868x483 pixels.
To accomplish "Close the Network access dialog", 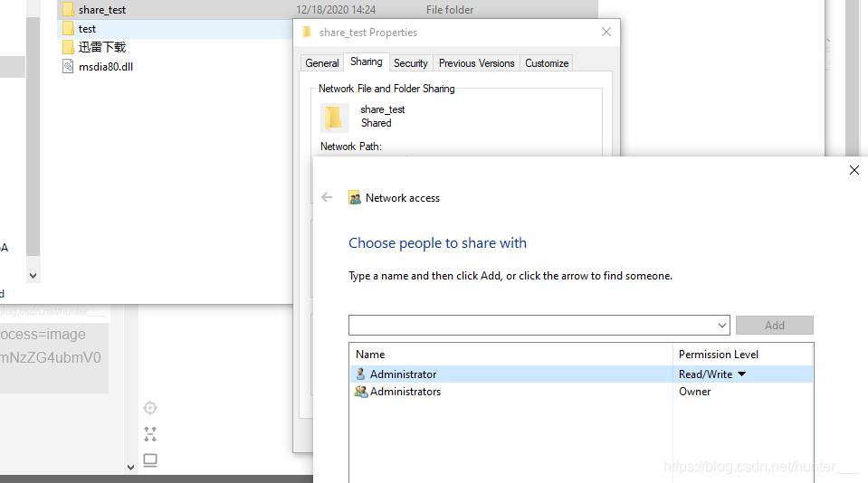I will [854, 170].
